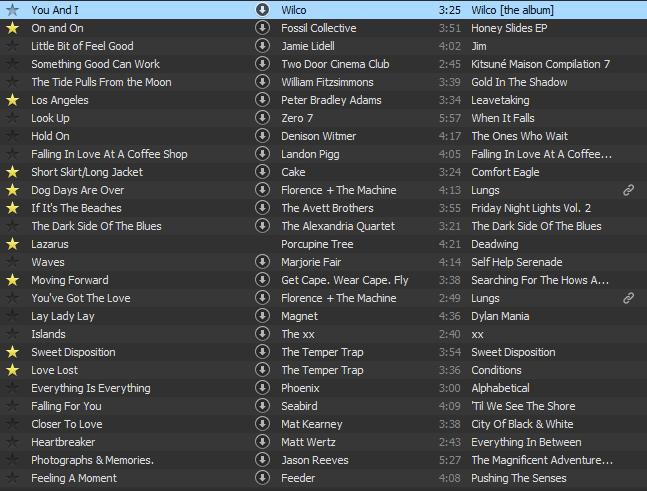The height and width of the screenshot is (491, 647).
Task: Download the Moving Forward track
Action: tap(262, 280)
